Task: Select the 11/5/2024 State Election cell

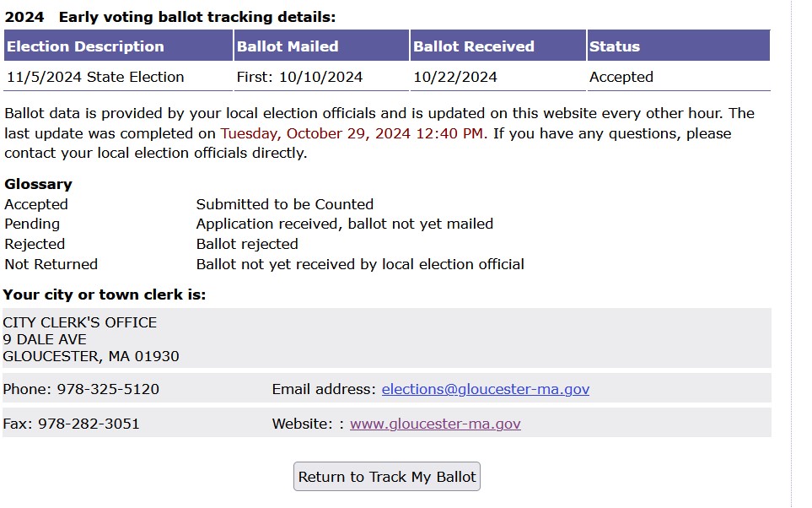Action: coord(95,77)
